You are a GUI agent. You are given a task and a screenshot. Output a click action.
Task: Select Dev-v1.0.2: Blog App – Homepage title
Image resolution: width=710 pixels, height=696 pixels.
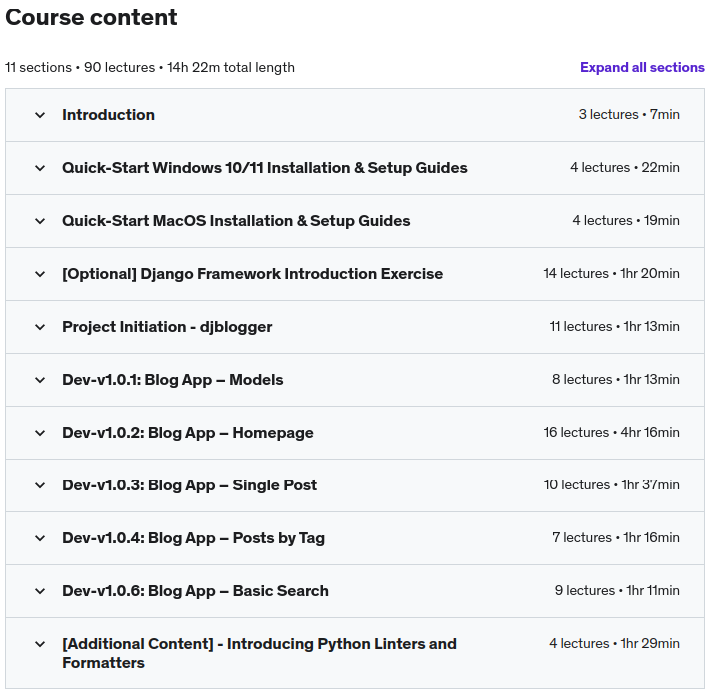click(x=187, y=433)
